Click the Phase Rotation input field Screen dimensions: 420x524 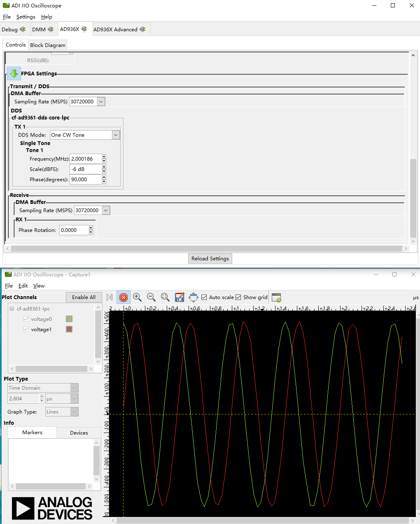pyautogui.click(x=74, y=230)
